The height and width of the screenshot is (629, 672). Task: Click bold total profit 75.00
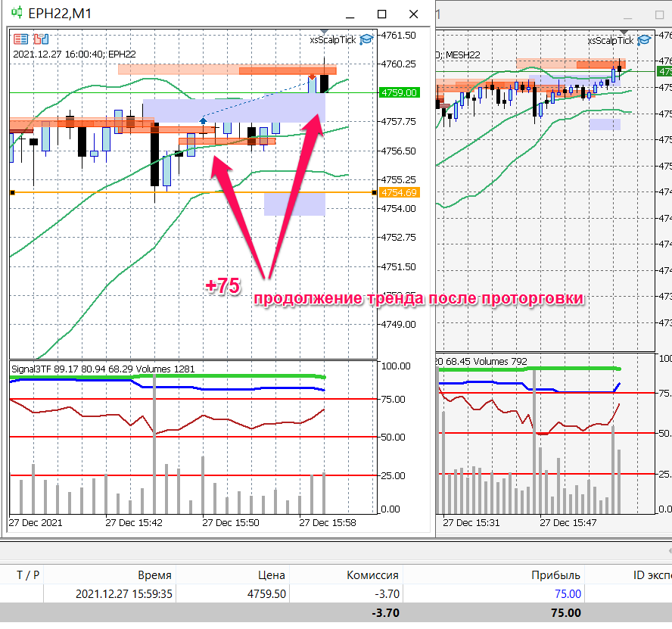[566, 612]
